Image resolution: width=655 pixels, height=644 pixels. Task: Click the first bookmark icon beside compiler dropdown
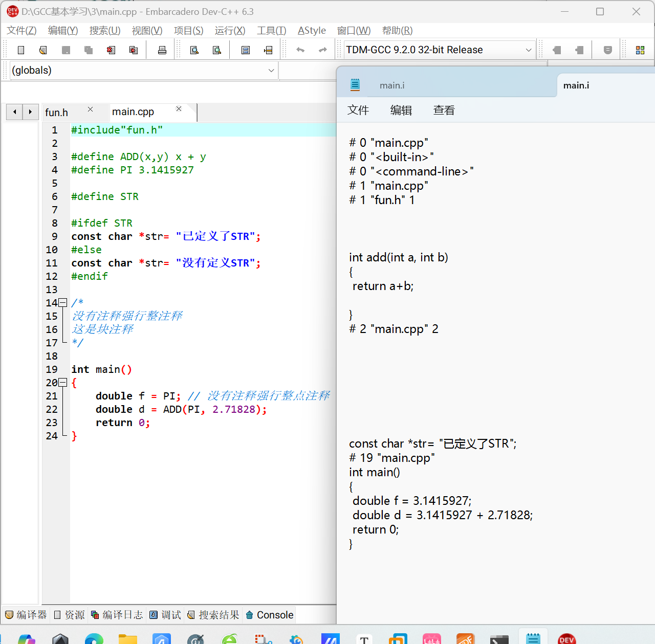pyautogui.click(x=557, y=50)
